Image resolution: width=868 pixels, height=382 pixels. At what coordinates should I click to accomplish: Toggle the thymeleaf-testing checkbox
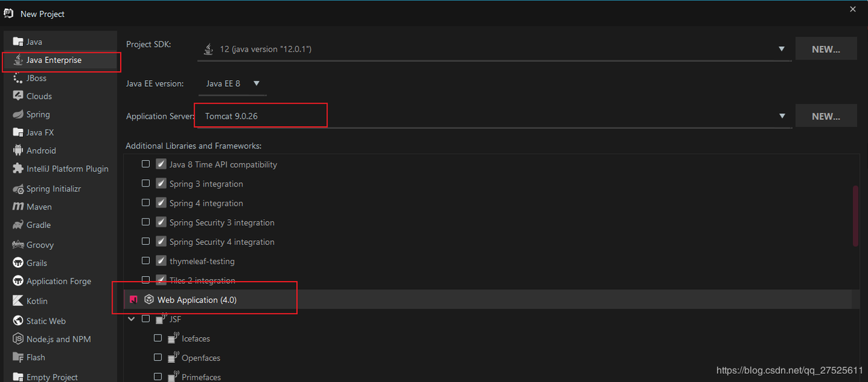tap(146, 261)
